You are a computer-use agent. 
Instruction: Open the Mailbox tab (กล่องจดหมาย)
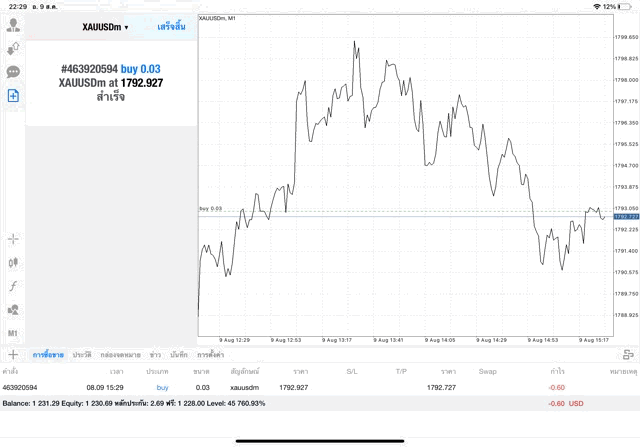tap(120, 355)
